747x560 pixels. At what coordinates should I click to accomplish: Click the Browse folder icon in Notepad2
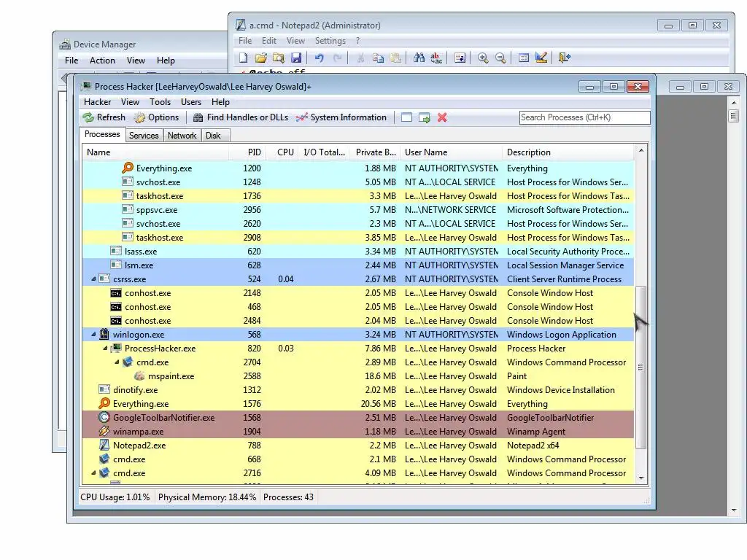278,58
